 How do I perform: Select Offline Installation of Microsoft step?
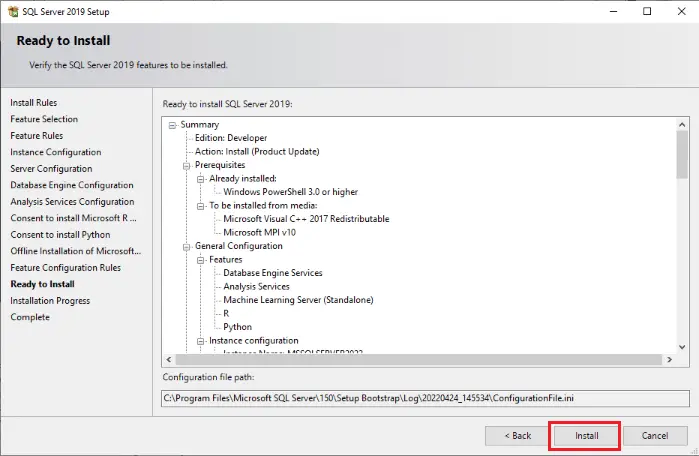pos(76,251)
